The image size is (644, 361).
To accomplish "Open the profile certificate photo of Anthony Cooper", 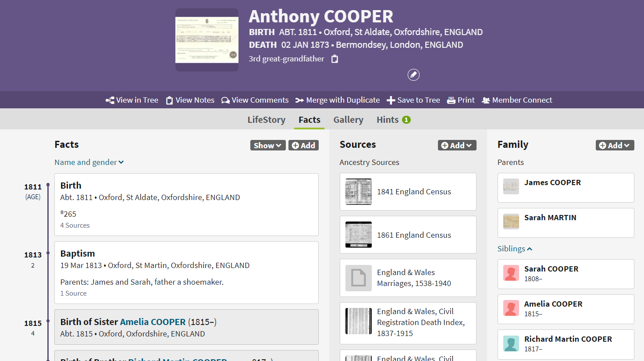I will pos(207,40).
